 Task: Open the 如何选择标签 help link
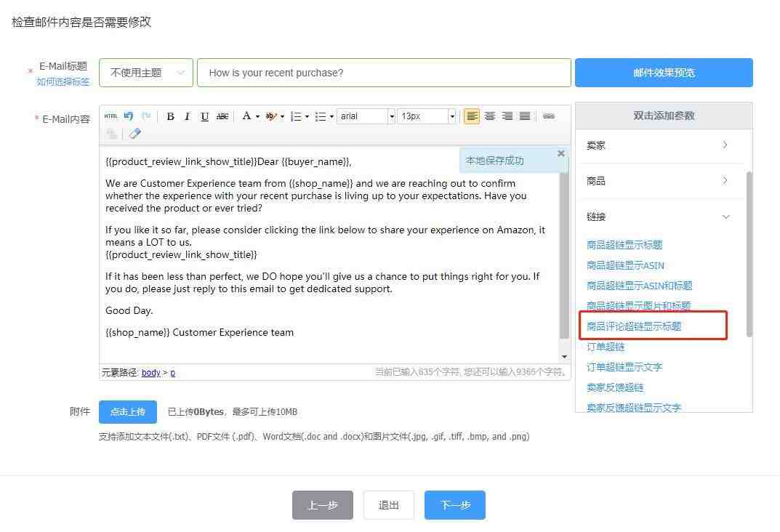63,81
